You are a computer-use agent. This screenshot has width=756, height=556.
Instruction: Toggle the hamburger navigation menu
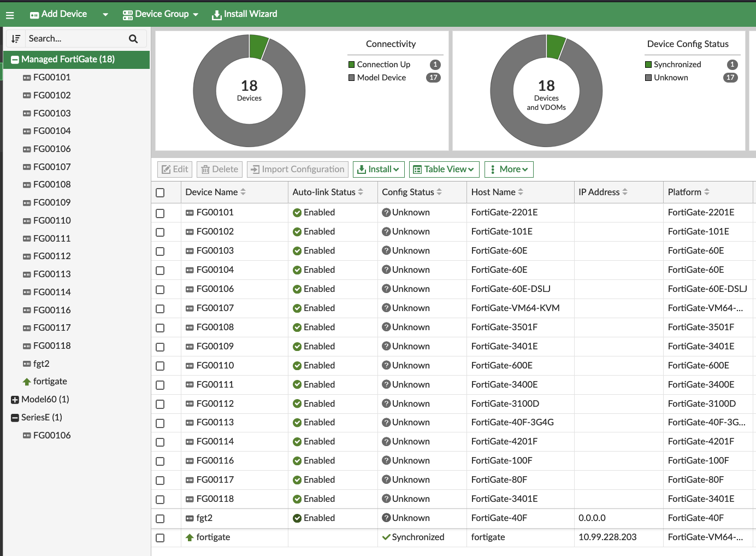coord(10,15)
